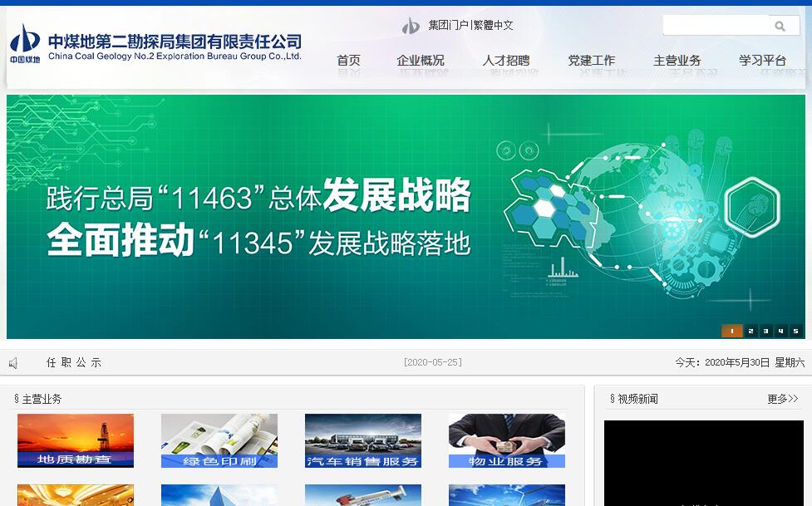Open the 主营业务 navigation menu

coord(677,61)
